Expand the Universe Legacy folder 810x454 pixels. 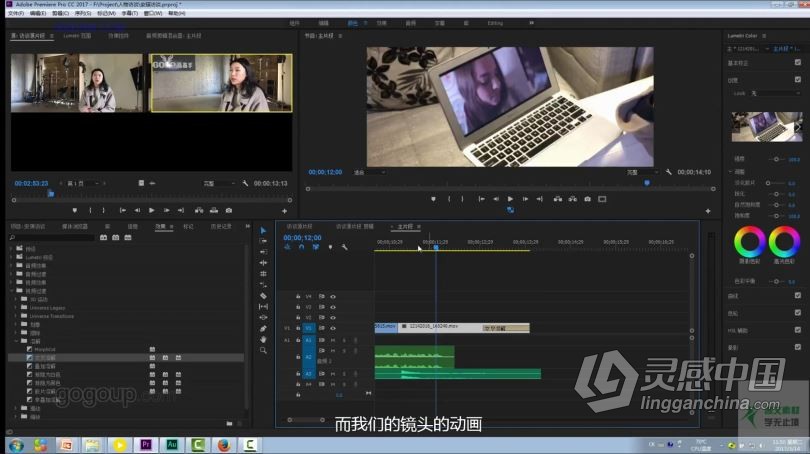click(16, 307)
